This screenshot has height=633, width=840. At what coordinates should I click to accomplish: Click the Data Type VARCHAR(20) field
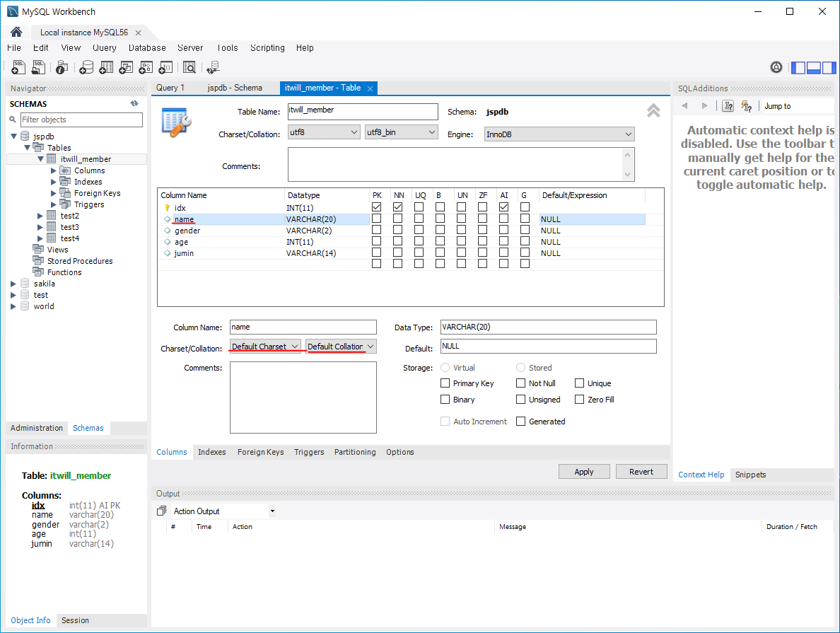click(549, 327)
